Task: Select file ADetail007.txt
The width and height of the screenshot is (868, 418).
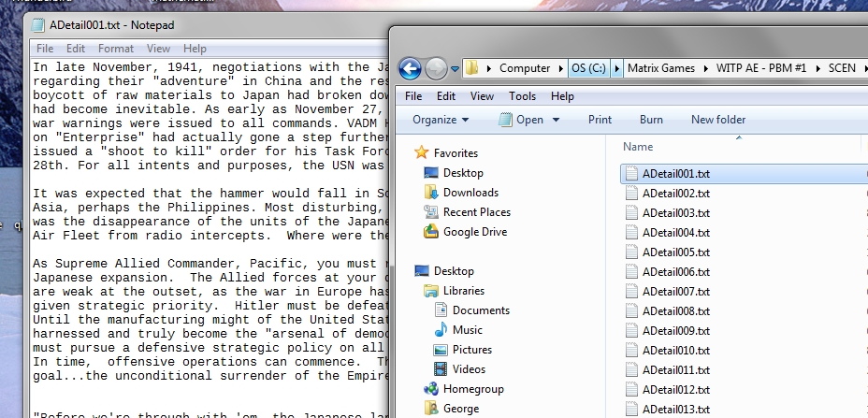Action: pos(676,292)
